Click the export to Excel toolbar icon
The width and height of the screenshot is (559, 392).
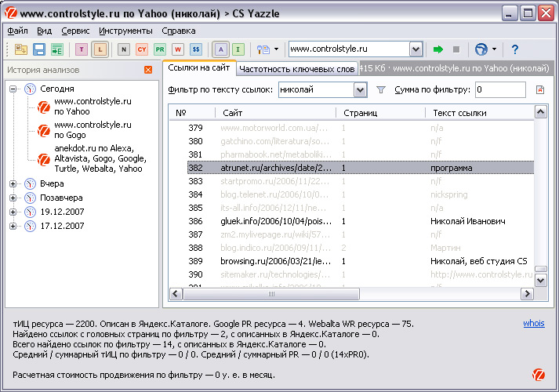[56, 49]
